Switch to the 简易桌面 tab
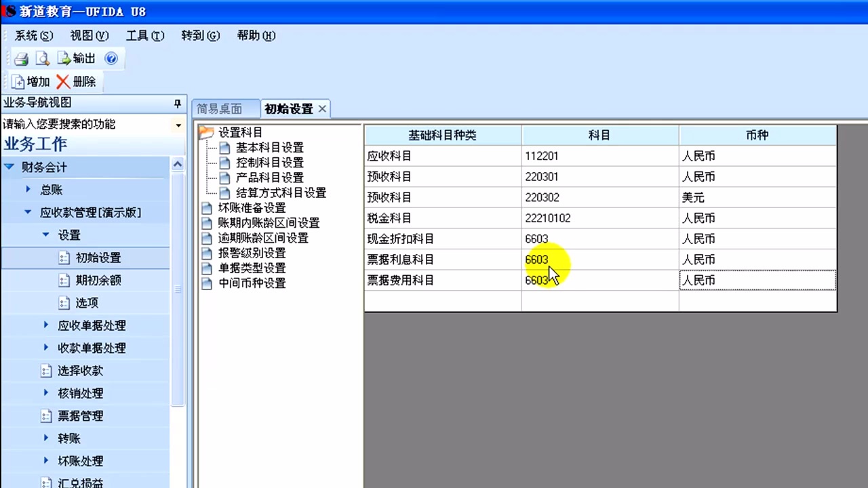This screenshot has width=868, height=488. 219,109
